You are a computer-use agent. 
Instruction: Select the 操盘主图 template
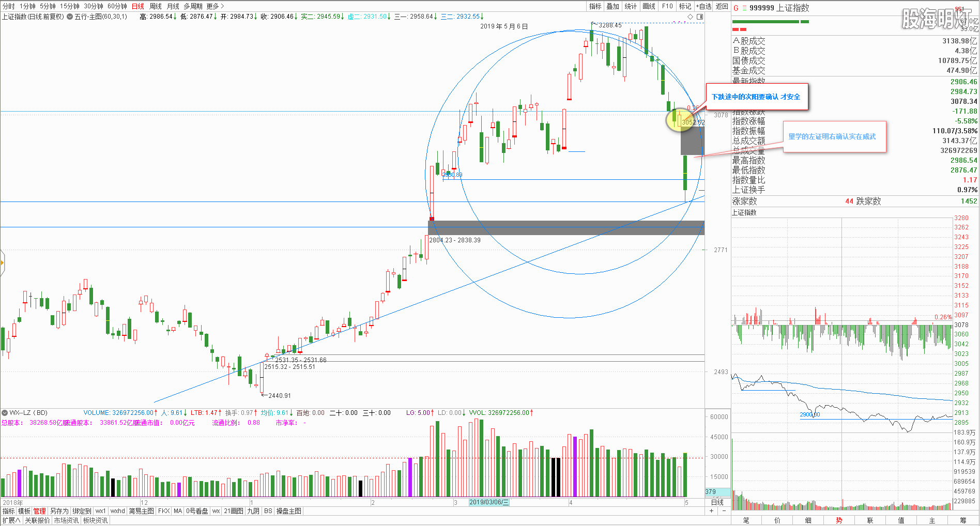288,511
